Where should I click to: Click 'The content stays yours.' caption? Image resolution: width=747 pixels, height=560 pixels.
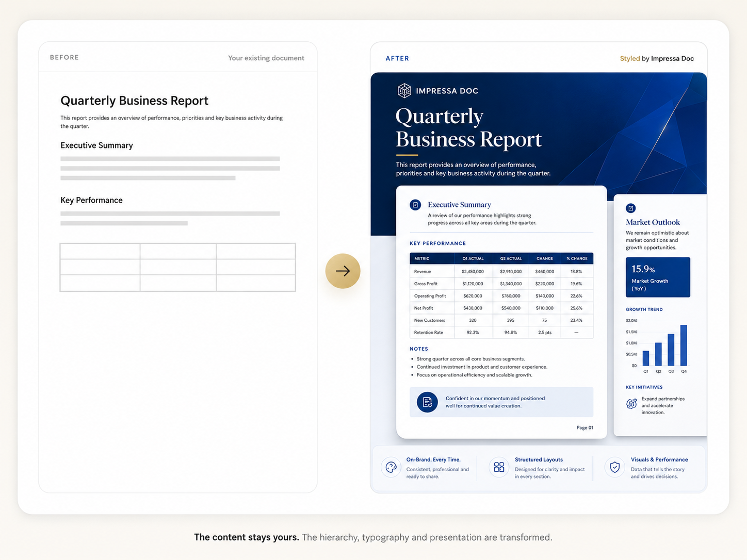pyautogui.click(x=247, y=537)
